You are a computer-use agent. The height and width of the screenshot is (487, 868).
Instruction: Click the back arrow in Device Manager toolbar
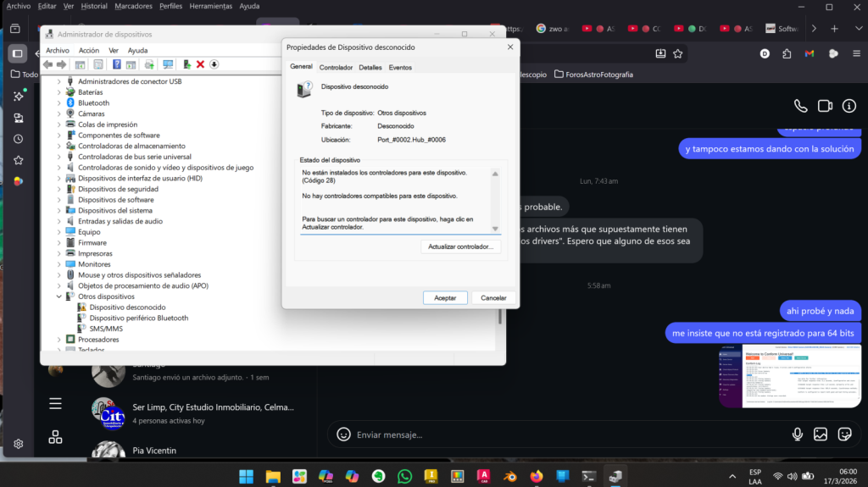point(48,64)
